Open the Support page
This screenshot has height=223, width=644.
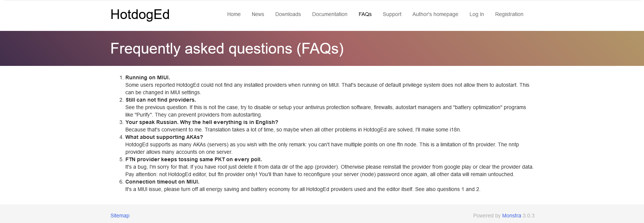tap(392, 14)
